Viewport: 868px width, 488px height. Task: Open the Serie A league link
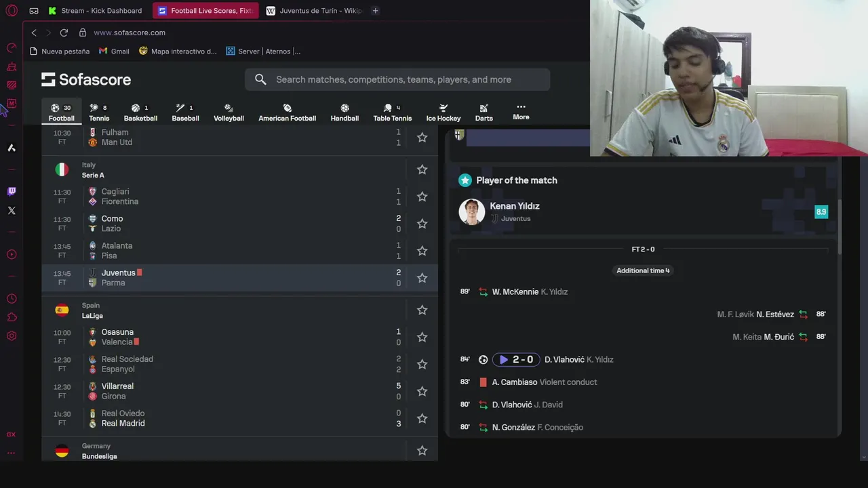click(x=93, y=175)
